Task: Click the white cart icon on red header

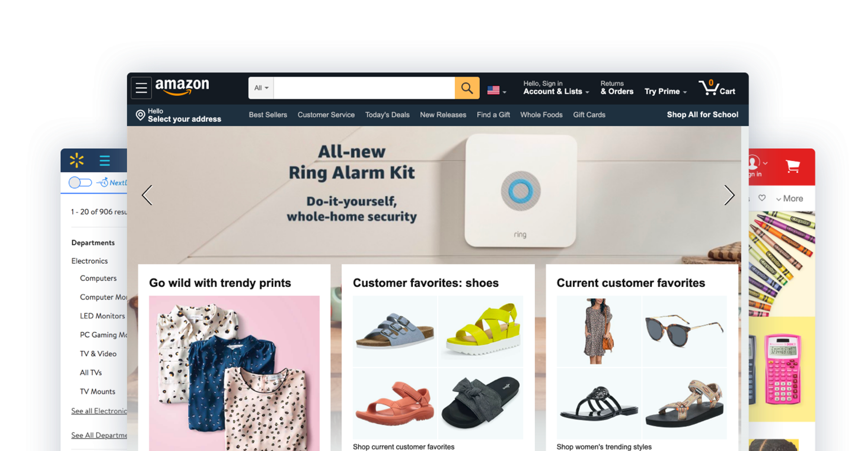Action: click(x=793, y=166)
